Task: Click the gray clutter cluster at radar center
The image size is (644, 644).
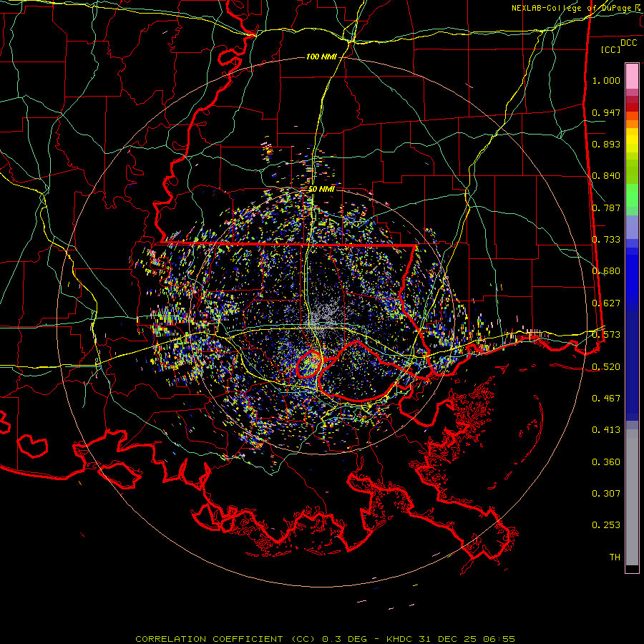Action: tap(326, 316)
